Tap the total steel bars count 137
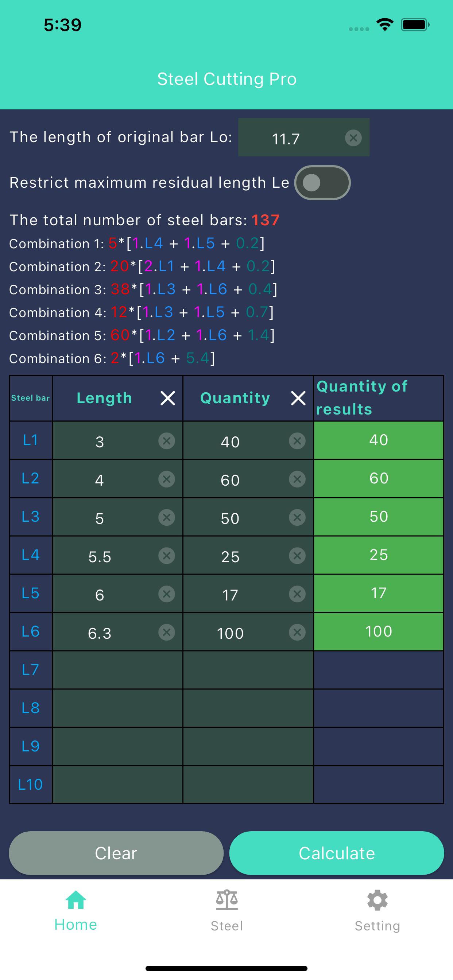The width and height of the screenshot is (453, 980). tap(265, 220)
